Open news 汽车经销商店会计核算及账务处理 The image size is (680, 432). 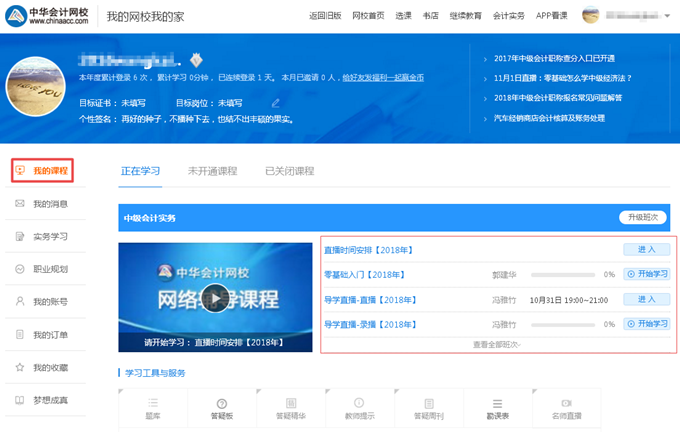coord(549,118)
